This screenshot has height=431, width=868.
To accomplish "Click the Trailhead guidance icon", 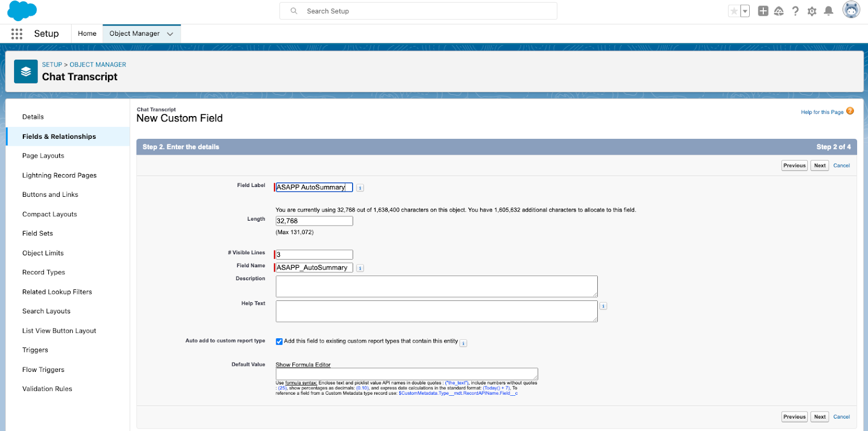I will coord(779,11).
